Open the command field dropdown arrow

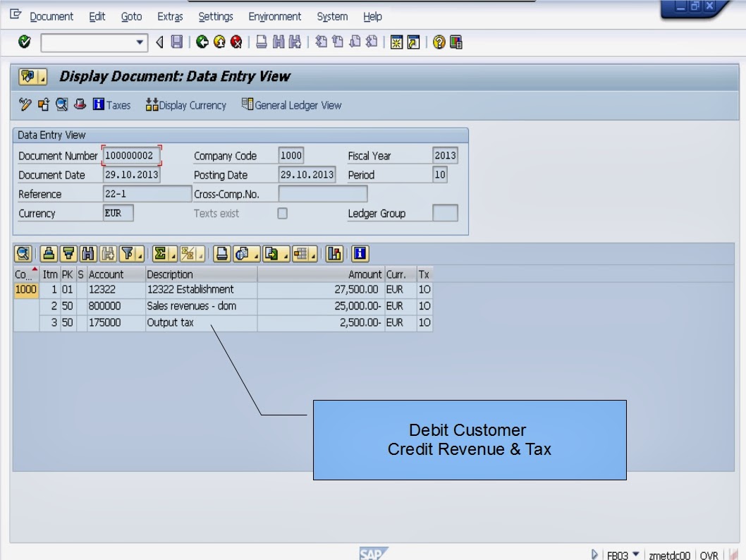click(x=140, y=42)
